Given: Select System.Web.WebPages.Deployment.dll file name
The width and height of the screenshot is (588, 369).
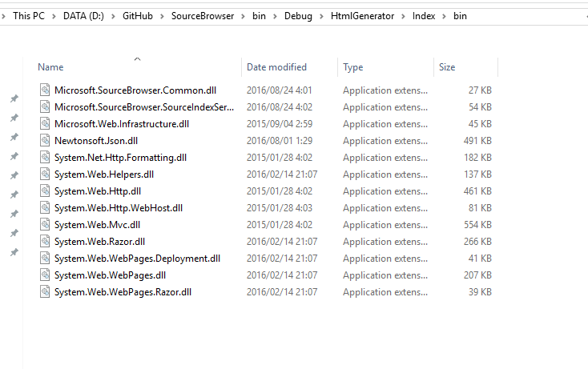Looking at the screenshot, I should tap(137, 259).
